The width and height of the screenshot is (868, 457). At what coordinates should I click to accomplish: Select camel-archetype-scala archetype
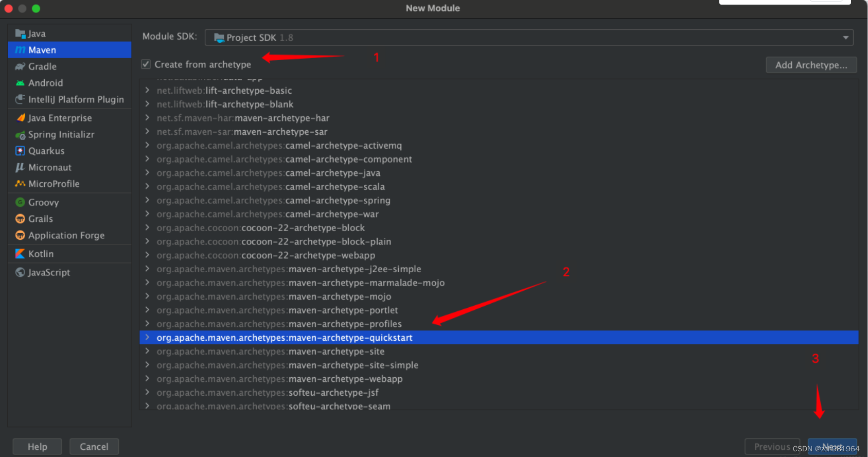click(x=499, y=186)
